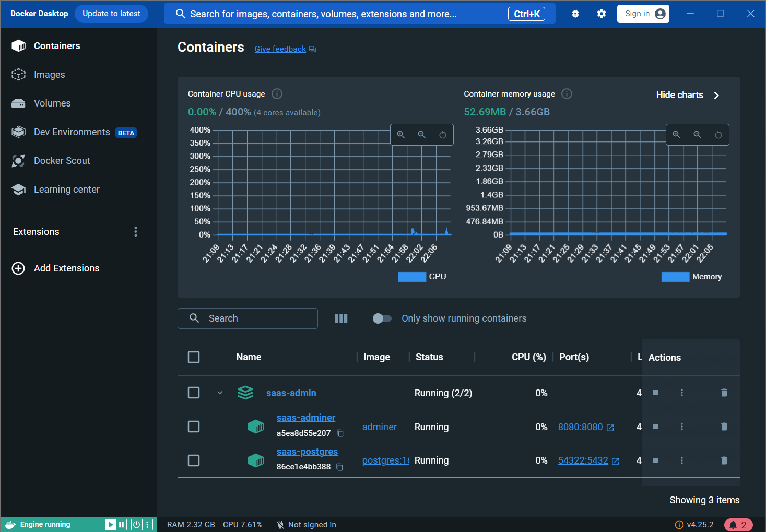The image size is (766, 532).
Task: Zoom in on the memory chart
Action: point(677,135)
